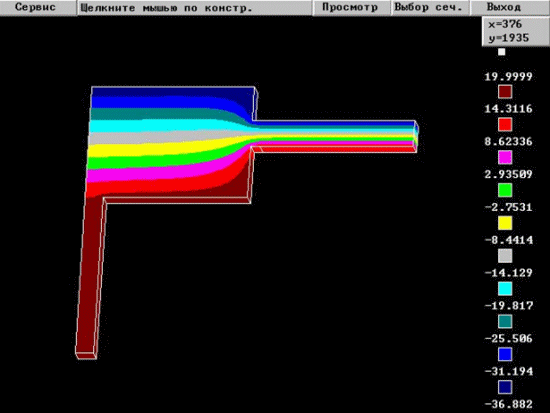The image size is (550, 413).
Task: Select the magenta legend swatch below 8.62336
Action: coord(505,158)
